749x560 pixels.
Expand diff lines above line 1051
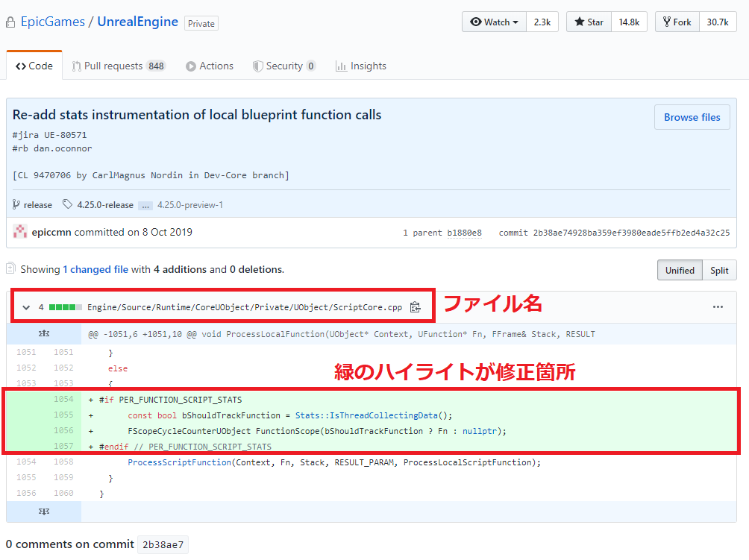point(44,334)
